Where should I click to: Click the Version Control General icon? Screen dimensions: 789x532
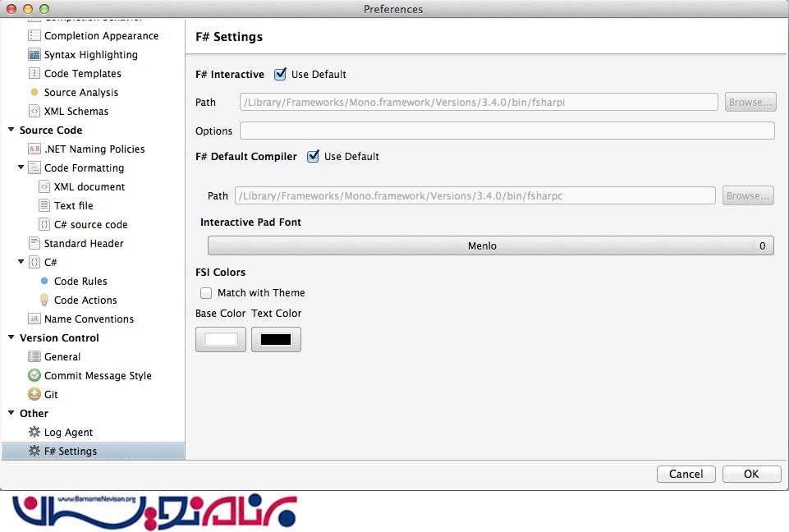point(34,356)
